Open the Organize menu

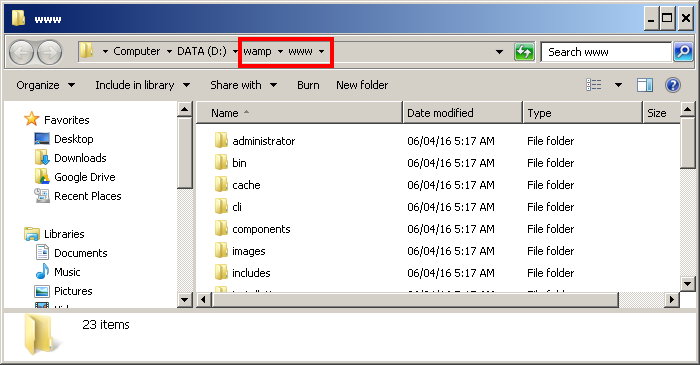pyautogui.click(x=46, y=85)
